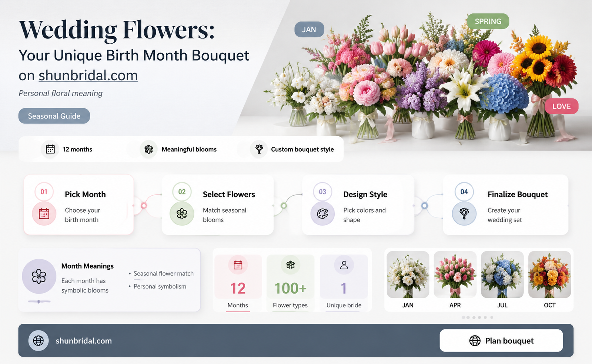The height and width of the screenshot is (364, 592).
Task: Click the Month Meanings heading
Action: click(x=87, y=266)
